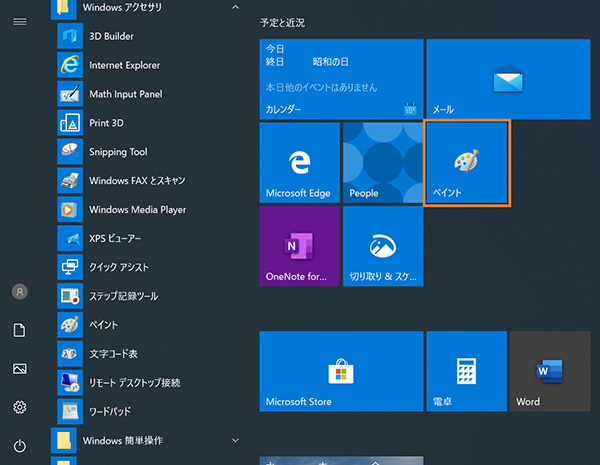The height and width of the screenshot is (465, 600).
Task: Click the 予定と近況 group heading
Action: pyautogui.click(x=282, y=23)
